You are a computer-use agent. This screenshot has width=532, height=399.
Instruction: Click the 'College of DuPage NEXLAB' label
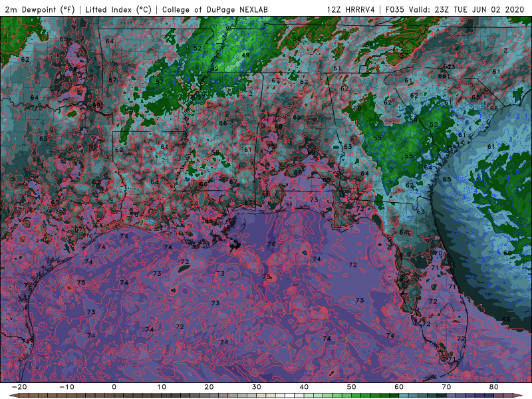[x=215, y=9]
